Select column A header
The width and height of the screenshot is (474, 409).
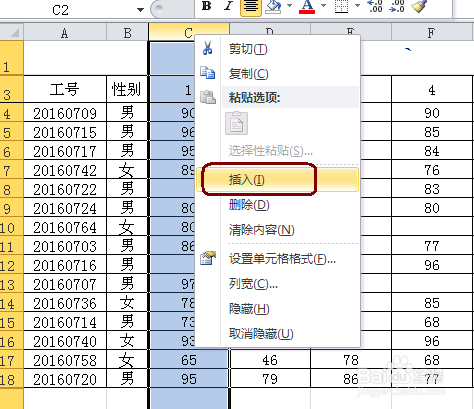click(x=65, y=33)
